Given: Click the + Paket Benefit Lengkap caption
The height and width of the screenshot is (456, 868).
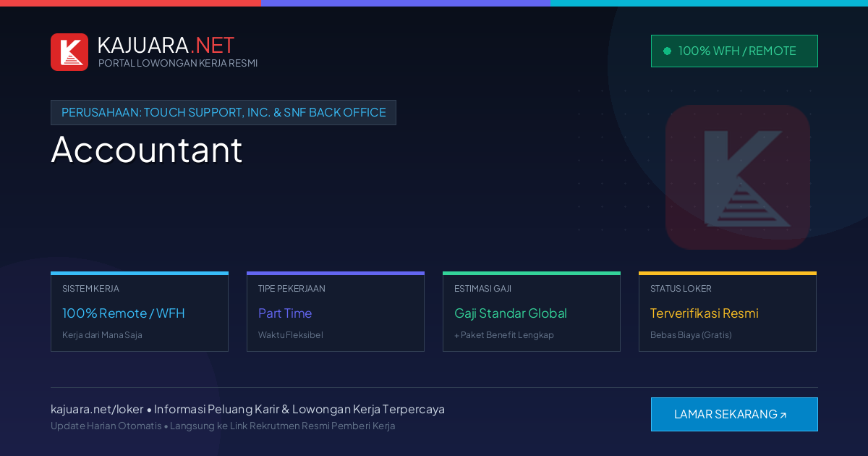Looking at the screenshot, I should (x=504, y=335).
